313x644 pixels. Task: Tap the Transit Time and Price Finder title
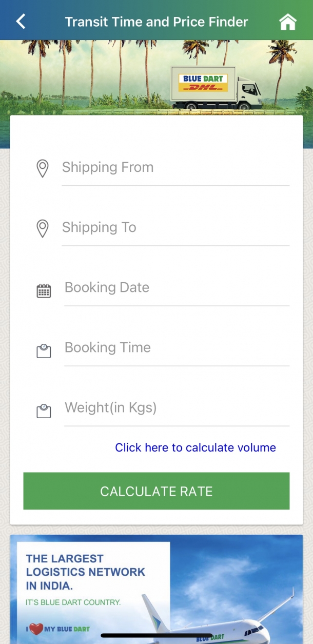coord(156,22)
